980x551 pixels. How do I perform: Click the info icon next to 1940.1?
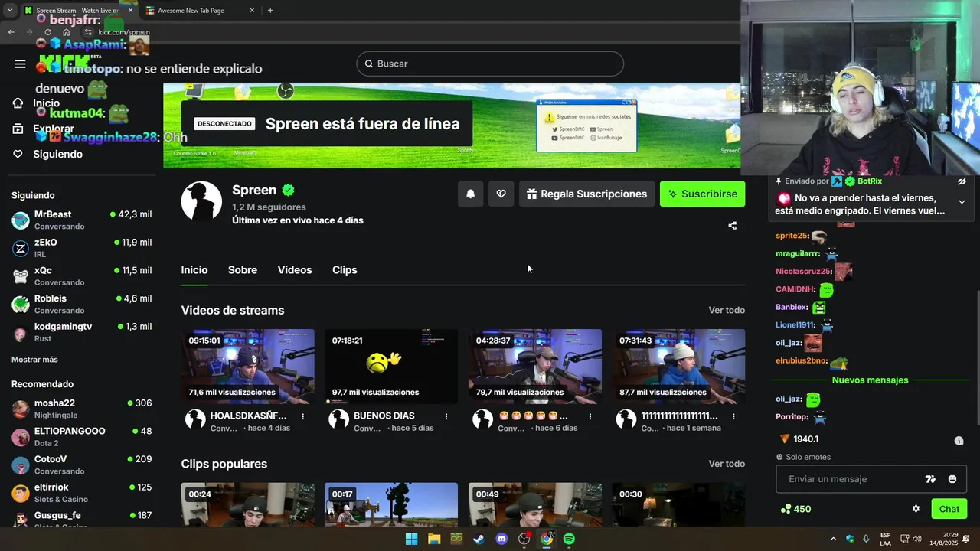(x=959, y=440)
